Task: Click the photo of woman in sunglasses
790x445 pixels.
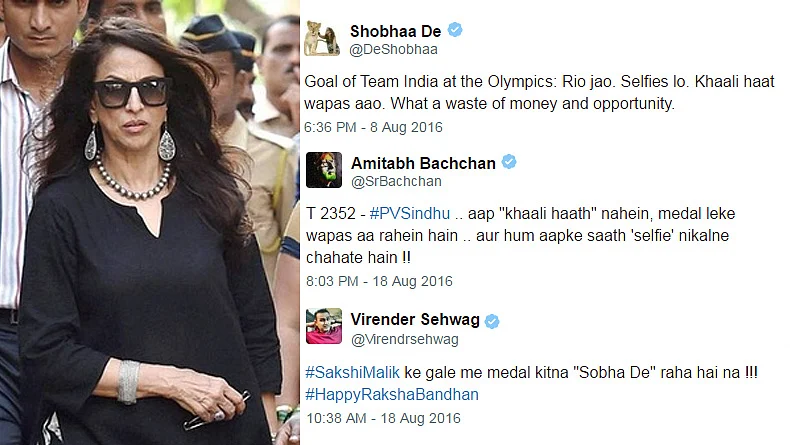Action: pos(150,222)
